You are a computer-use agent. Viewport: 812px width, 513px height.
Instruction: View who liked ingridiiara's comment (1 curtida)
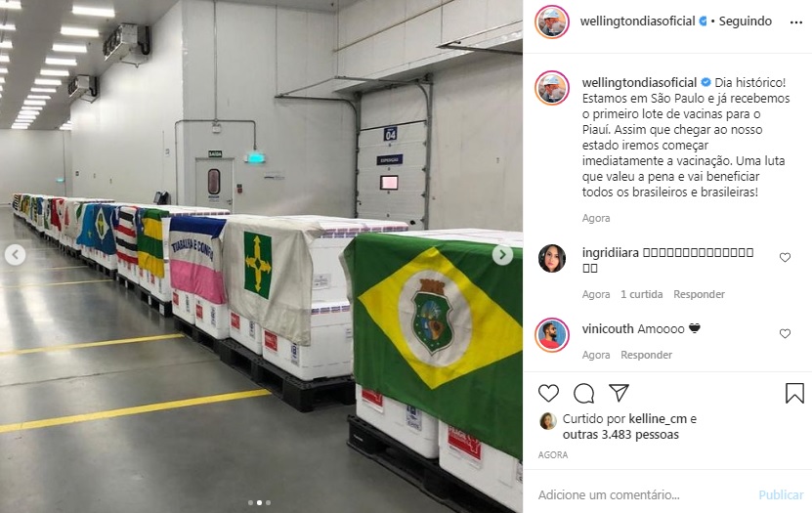click(642, 294)
